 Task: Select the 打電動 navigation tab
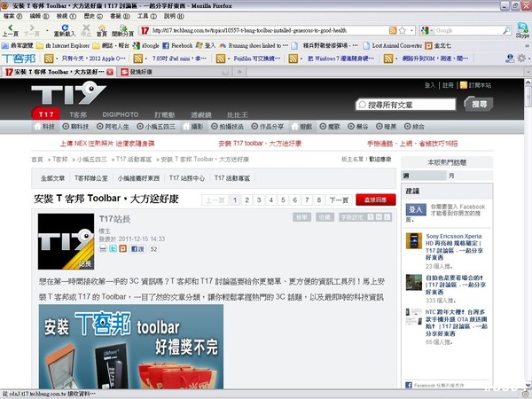pos(164,115)
